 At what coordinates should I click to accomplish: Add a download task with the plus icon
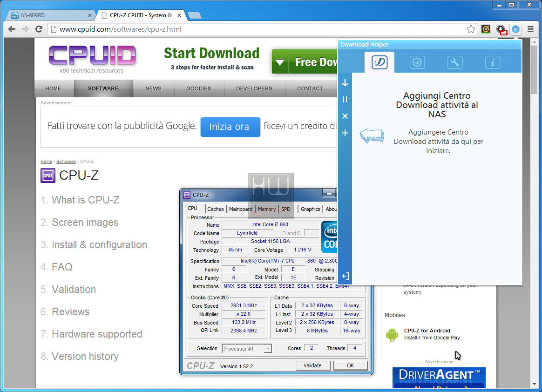pyautogui.click(x=345, y=133)
